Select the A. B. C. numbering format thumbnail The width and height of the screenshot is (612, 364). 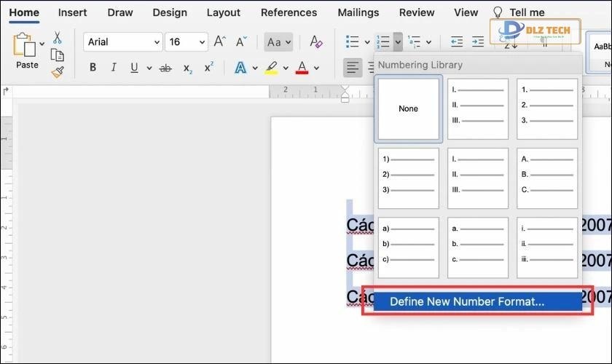point(546,178)
